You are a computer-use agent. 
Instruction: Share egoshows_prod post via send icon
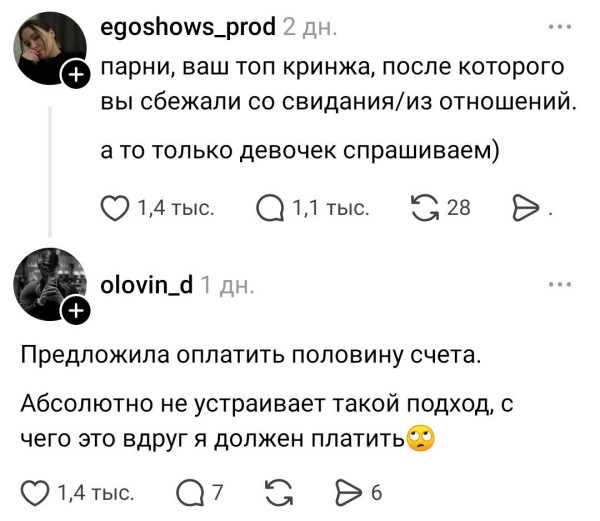tap(524, 208)
